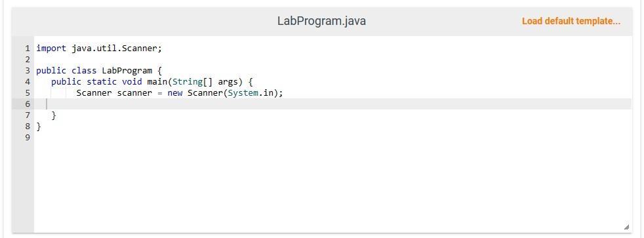Click line number 2 in the gutter
644x238 pixels.
pos(28,60)
